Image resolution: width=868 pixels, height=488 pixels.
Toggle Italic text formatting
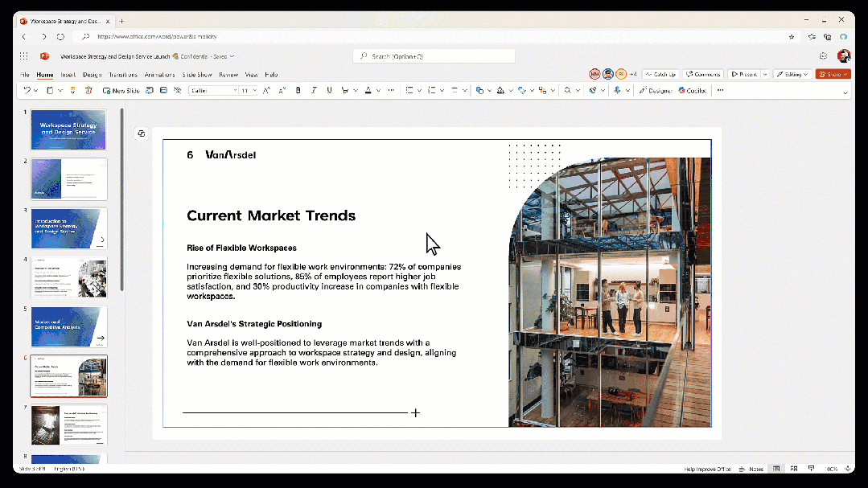tap(314, 91)
